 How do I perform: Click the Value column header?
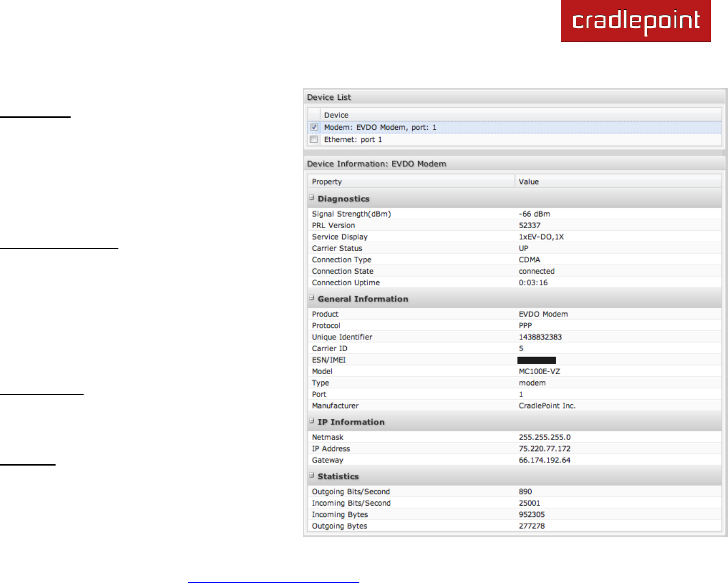(x=618, y=181)
